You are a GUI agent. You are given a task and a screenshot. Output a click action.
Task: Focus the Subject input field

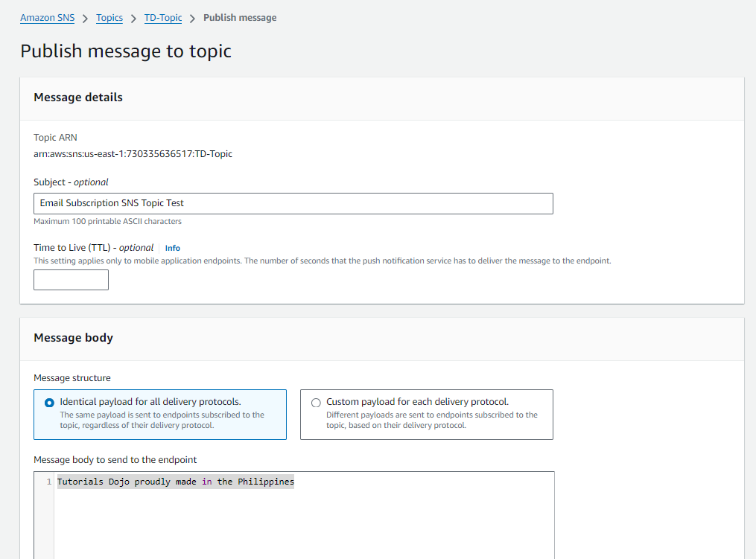(293, 203)
